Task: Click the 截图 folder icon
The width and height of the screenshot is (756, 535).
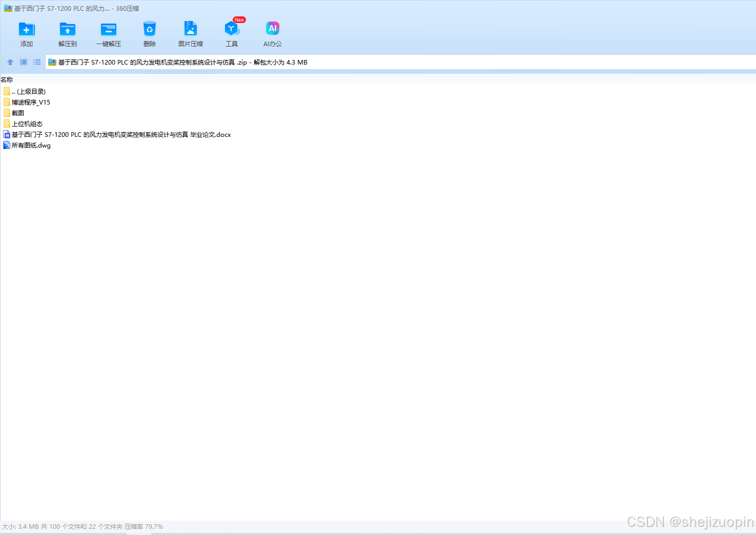Action: (x=7, y=113)
